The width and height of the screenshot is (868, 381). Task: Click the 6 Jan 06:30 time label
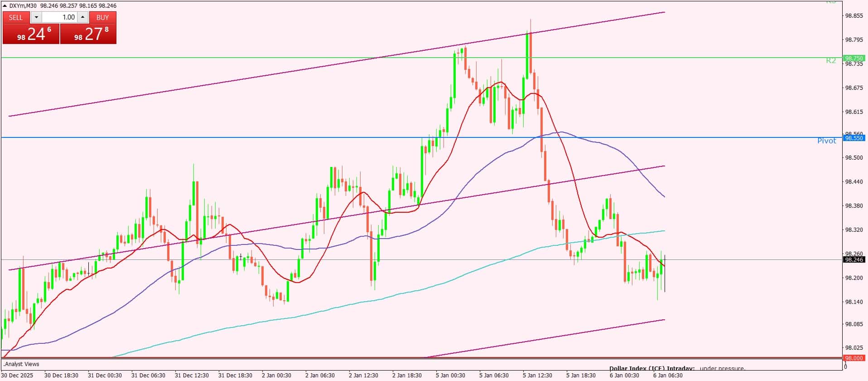668,376
